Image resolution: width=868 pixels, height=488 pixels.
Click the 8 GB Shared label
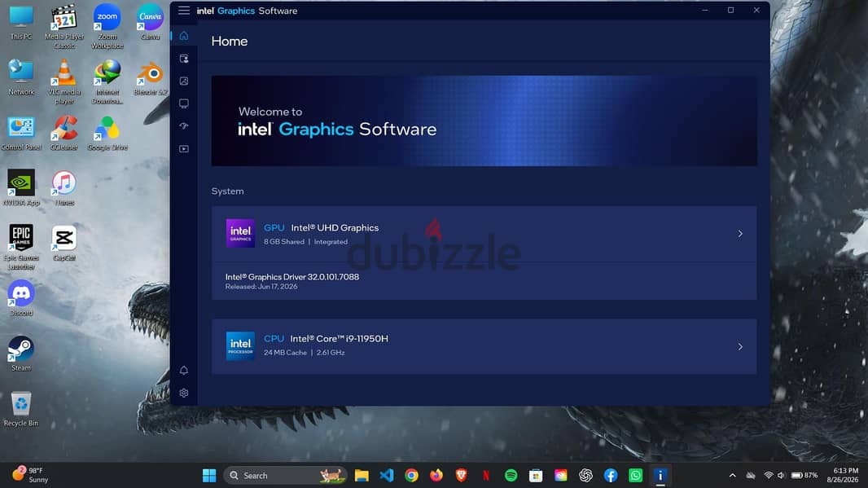point(284,242)
